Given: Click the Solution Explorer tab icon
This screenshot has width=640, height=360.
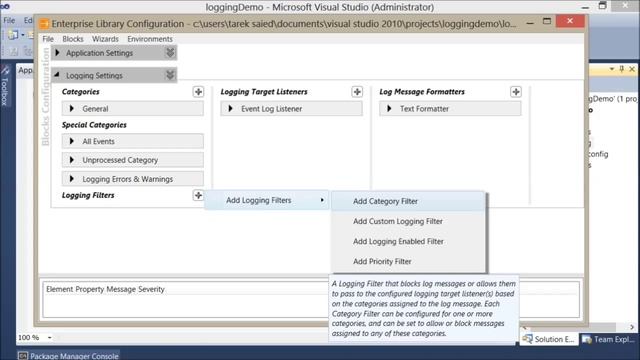Looking at the screenshot, I should [x=527, y=339].
